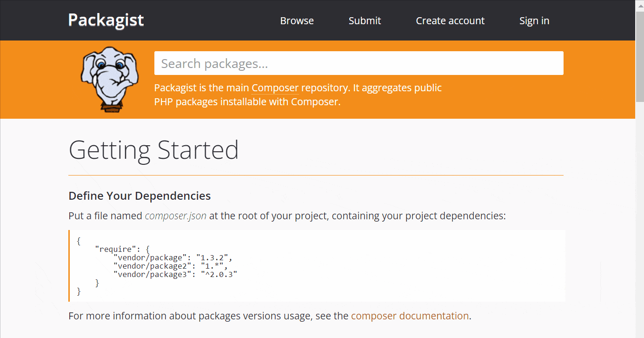
Task: Click the vendor/package line in code block
Action: (148, 257)
